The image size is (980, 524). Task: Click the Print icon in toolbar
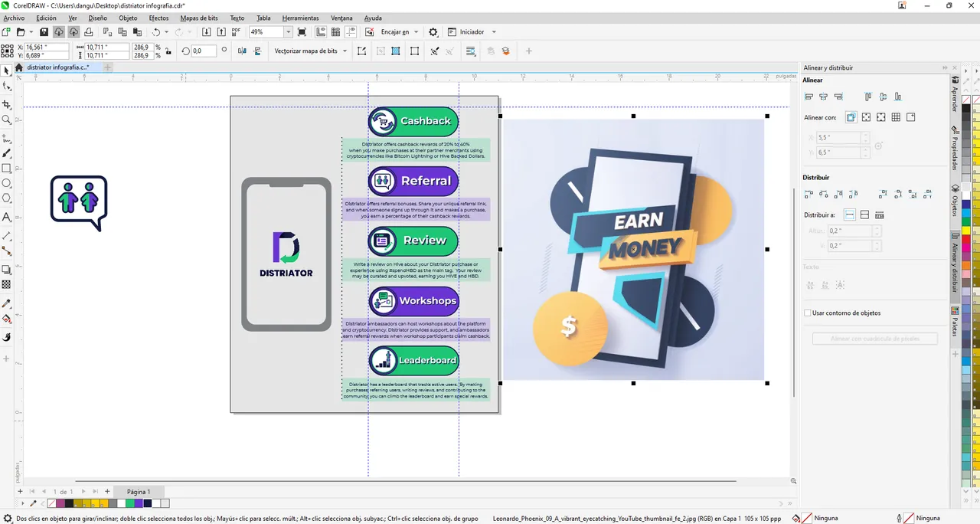tap(89, 32)
